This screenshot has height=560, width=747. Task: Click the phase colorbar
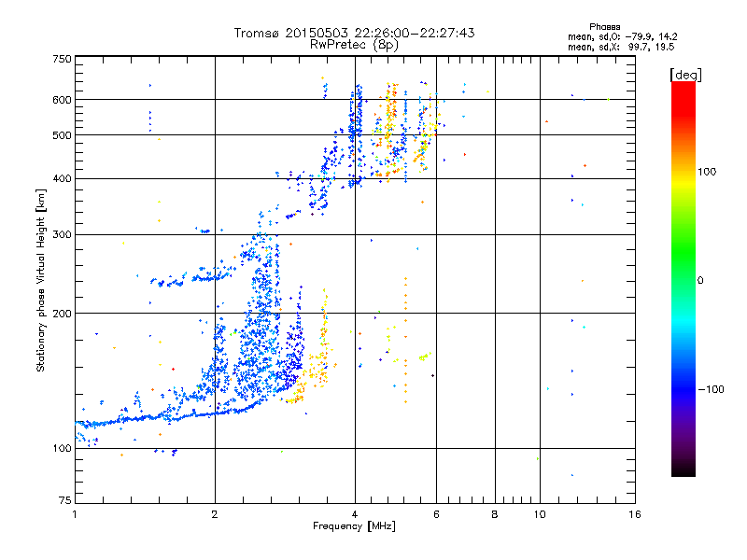[x=684, y=278]
